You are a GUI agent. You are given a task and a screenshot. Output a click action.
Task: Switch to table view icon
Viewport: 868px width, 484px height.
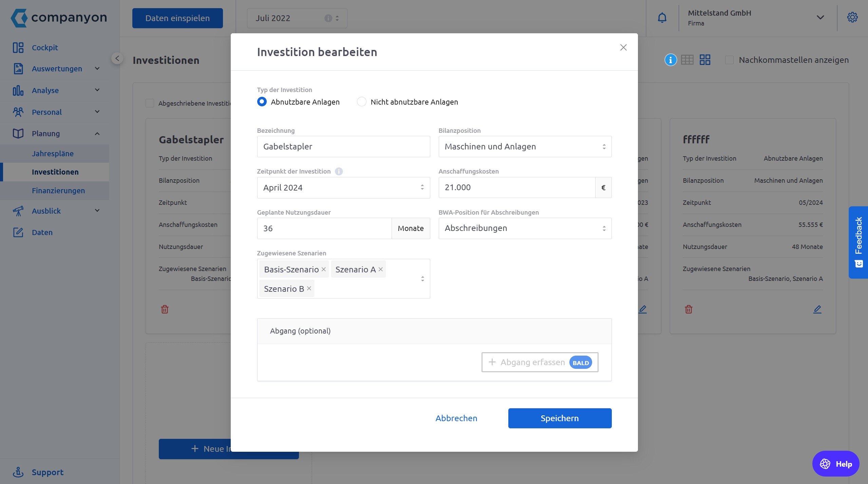click(687, 60)
